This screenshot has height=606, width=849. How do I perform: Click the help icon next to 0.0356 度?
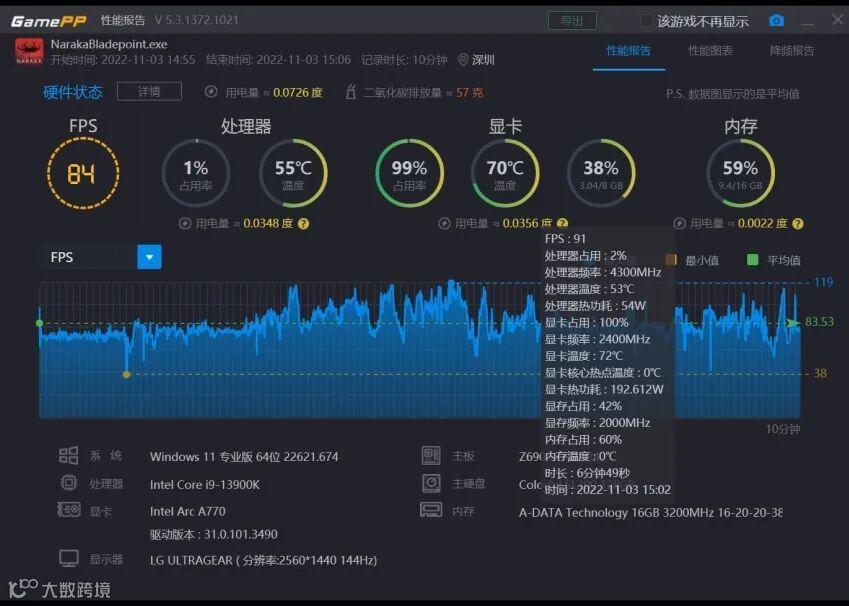tap(563, 223)
